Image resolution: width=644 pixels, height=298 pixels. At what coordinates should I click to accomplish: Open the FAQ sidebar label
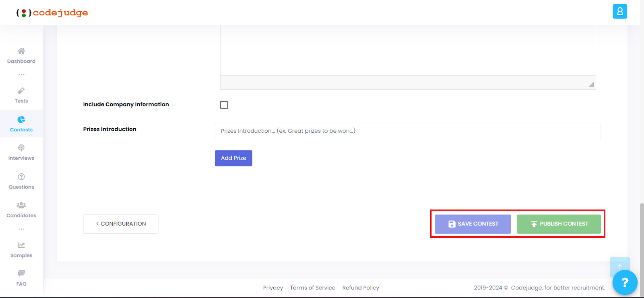(x=21, y=284)
